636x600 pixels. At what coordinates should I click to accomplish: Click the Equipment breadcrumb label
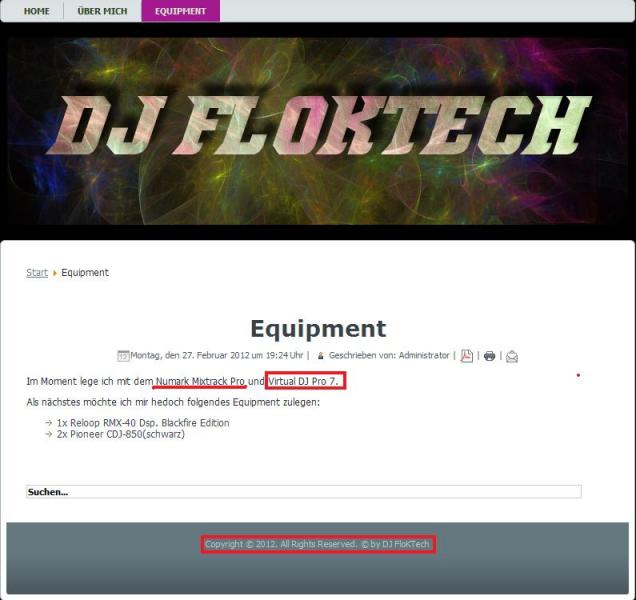(85, 273)
